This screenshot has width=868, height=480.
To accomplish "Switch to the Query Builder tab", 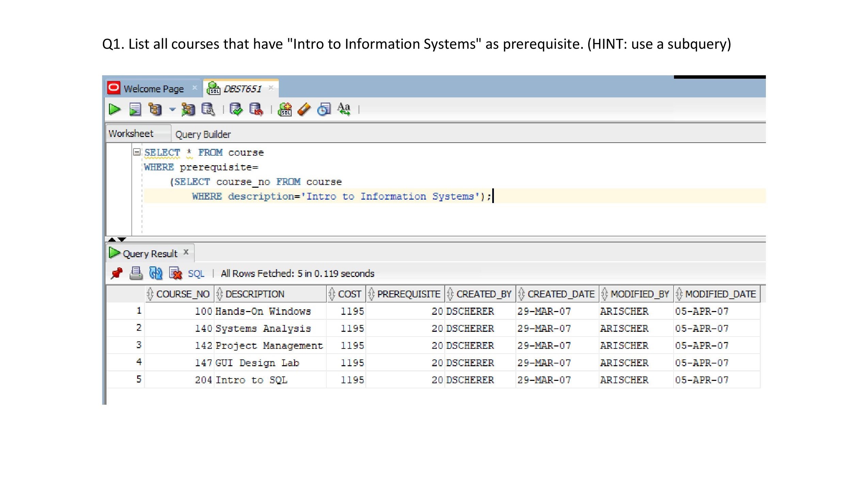I will (203, 135).
